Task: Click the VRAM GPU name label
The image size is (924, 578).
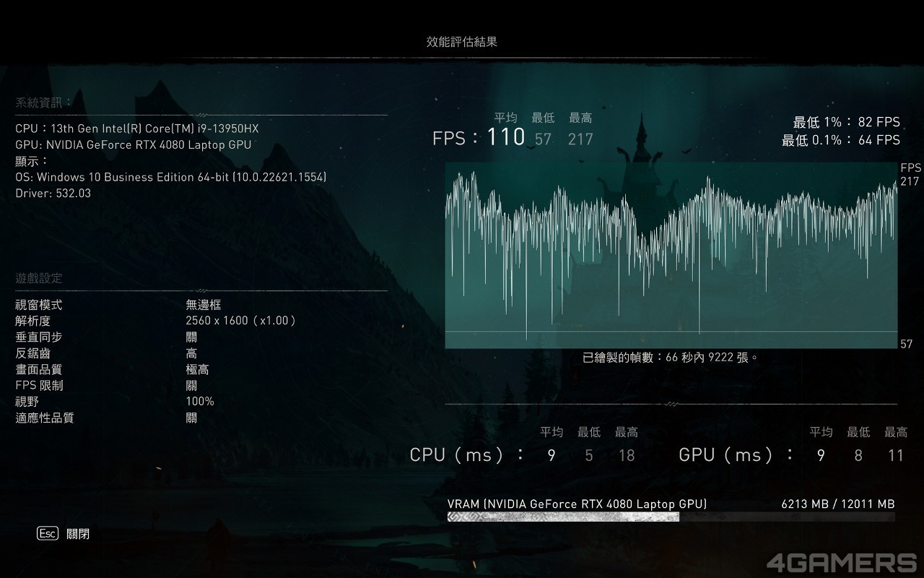Action: click(x=577, y=504)
